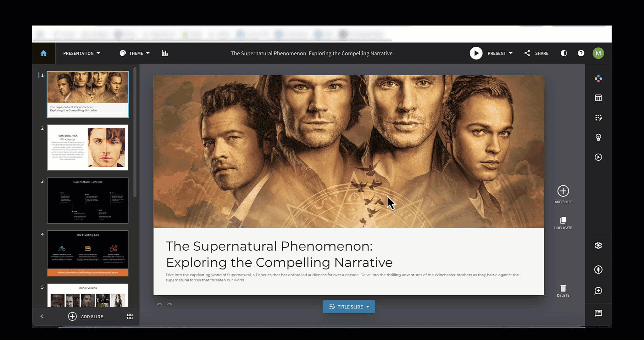Viewport: 644px width, 340px height.
Task: Open the colorful dots design assistant icon
Action: 598,79
